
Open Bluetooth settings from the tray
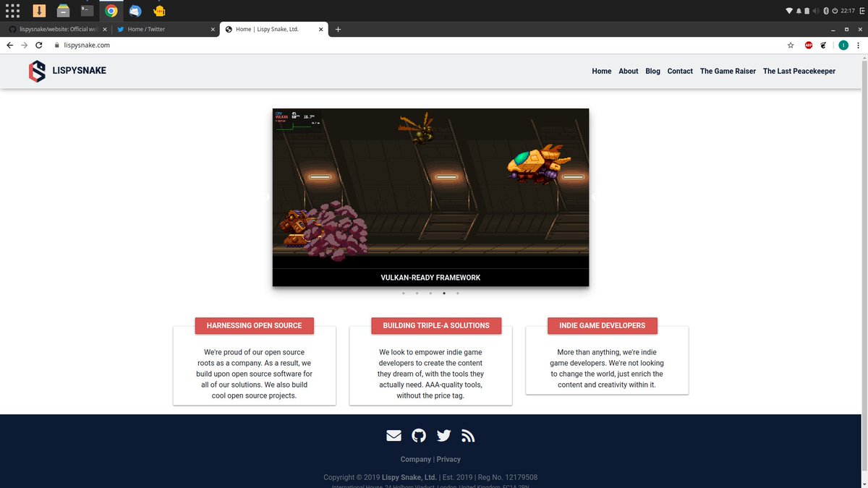pos(826,11)
